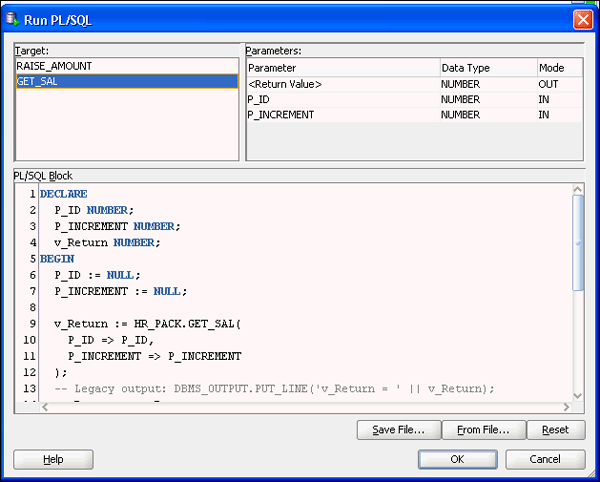
Task: Click the vertical scrollbar thumb in editor
Action: pos(578,243)
